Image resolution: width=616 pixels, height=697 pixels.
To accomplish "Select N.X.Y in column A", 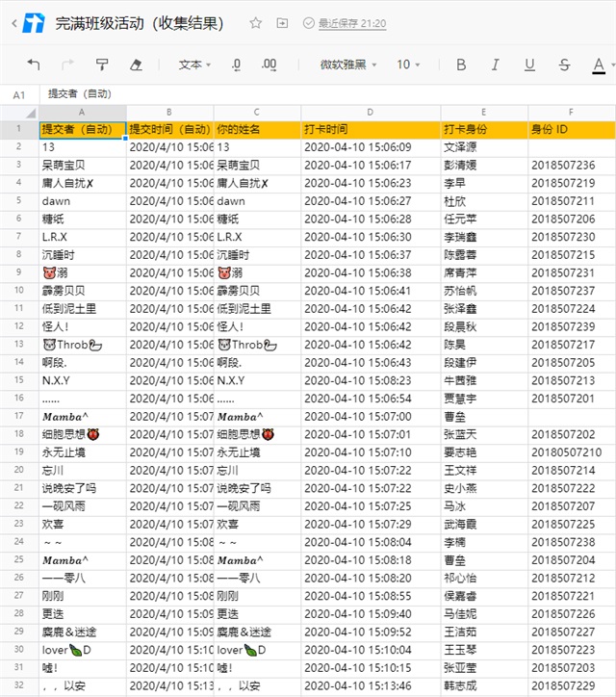I will coord(82,381).
